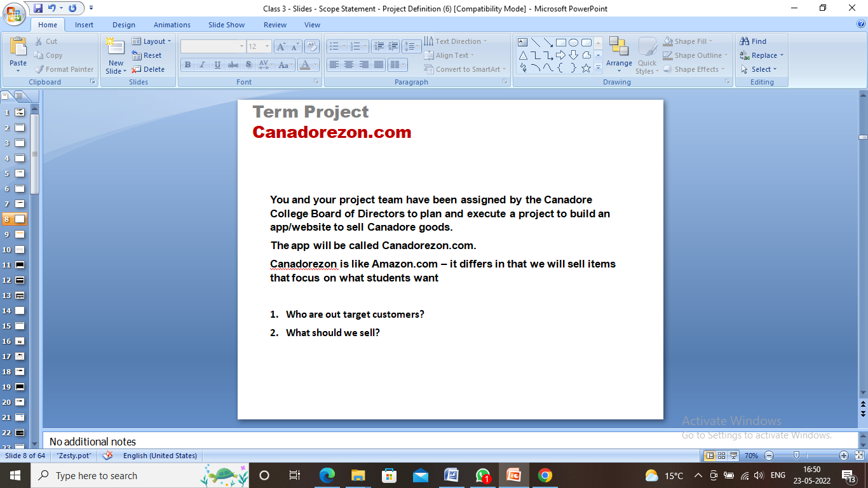Open the Format Painter tool
This screenshot has width=868, height=488.
[64, 69]
